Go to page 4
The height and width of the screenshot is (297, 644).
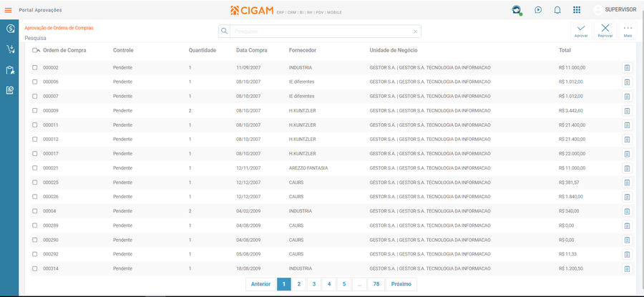tap(329, 284)
